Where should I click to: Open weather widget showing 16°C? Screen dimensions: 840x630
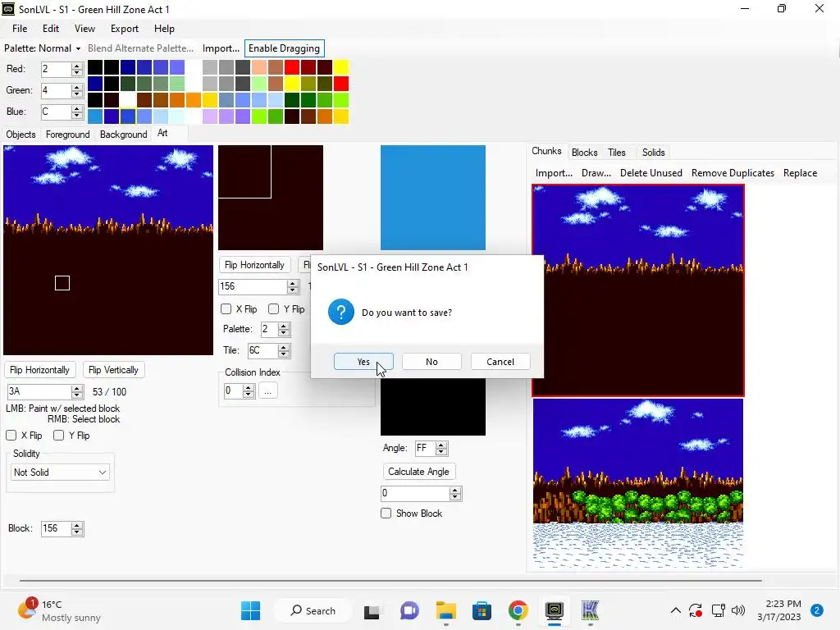pos(59,610)
